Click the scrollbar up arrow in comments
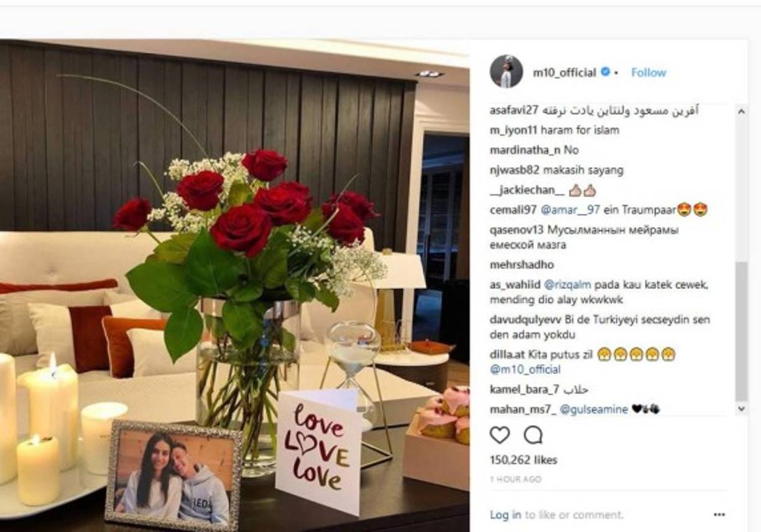 [x=741, y=112]
